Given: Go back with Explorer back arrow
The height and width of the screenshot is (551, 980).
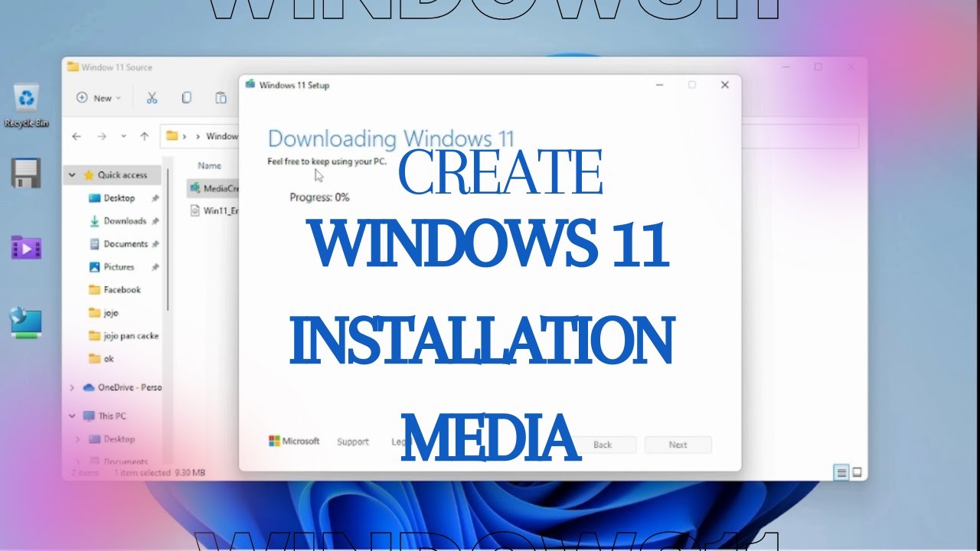Looking at the screenshot, I should 76,136.
